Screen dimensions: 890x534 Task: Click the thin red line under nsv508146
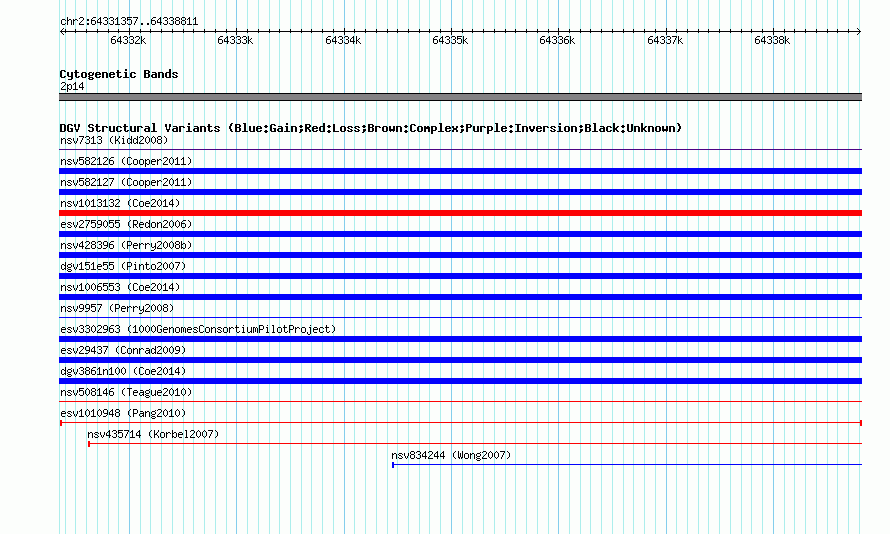pyautogui.click(x=460, y=402)
